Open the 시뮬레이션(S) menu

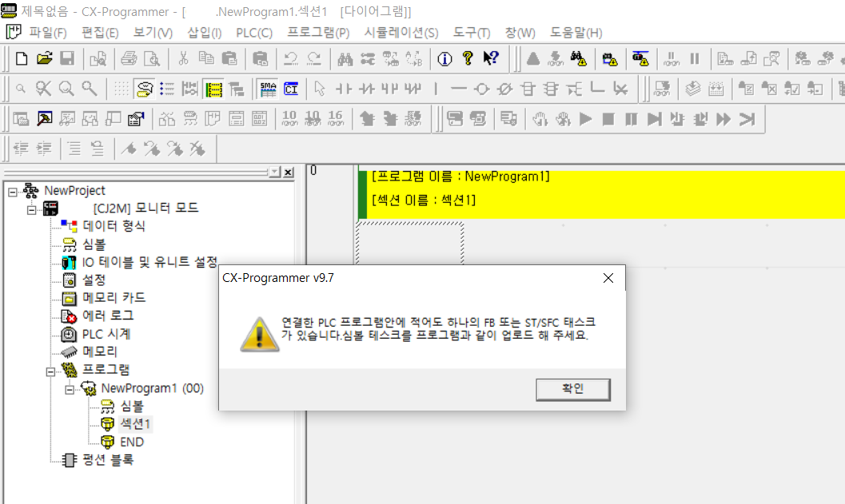[x=401, y=33]
